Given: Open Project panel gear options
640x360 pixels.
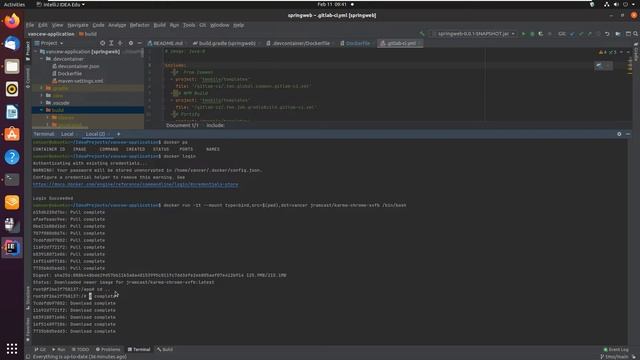Looking at the screenshot, I should 131,43.
